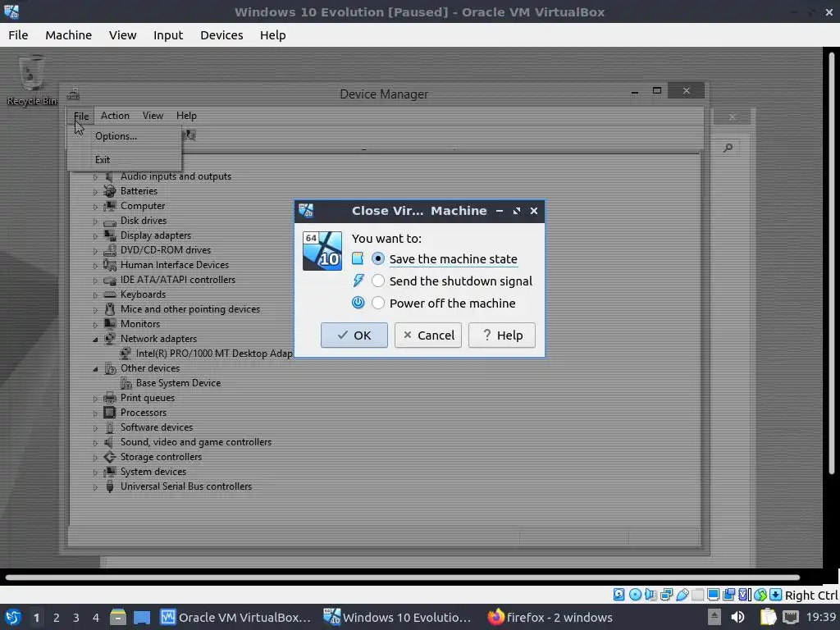Click the magnifier search icon behind Device Manager
Viewport: 840px width, 630px height.
(x=728, y=148)
